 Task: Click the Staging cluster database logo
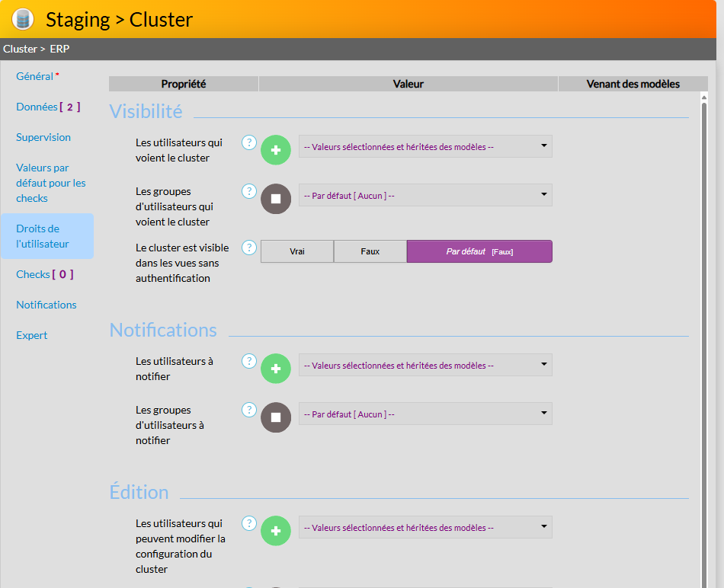(23, 19)
